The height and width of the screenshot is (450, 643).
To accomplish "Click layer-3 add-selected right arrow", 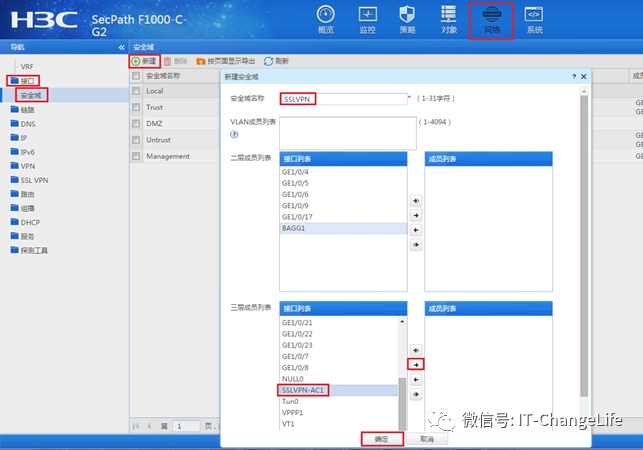I will (416, 364).
